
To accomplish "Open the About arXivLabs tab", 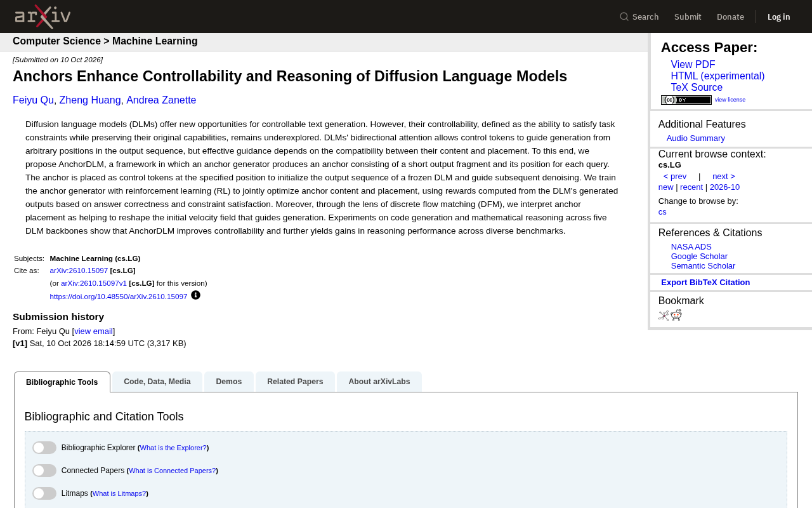I will click(x=379, y=382).
